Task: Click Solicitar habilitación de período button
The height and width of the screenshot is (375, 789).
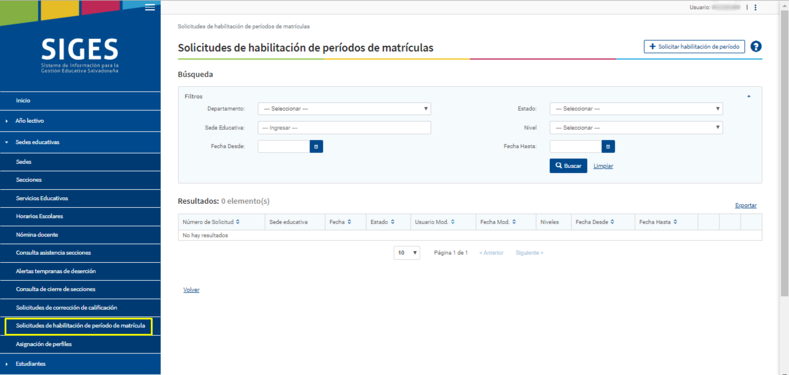Action: coord(694,46)
